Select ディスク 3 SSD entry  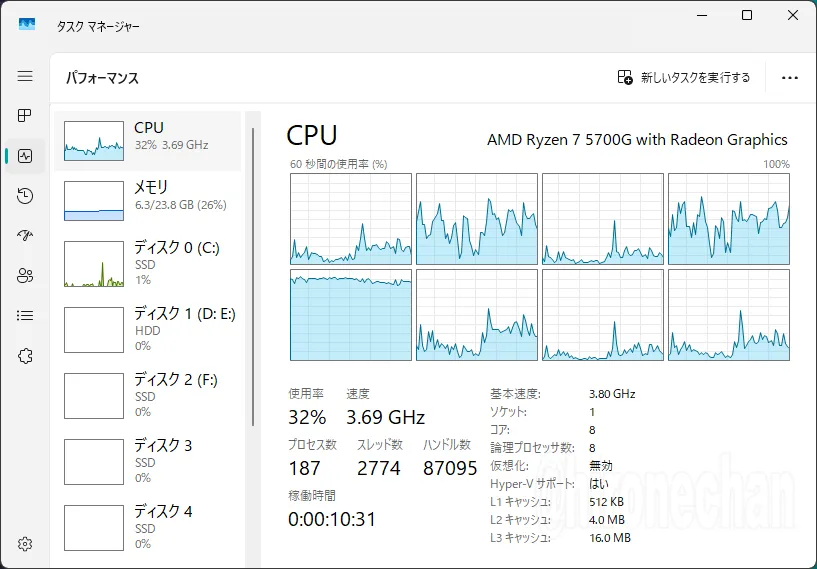tap(147, 461)
